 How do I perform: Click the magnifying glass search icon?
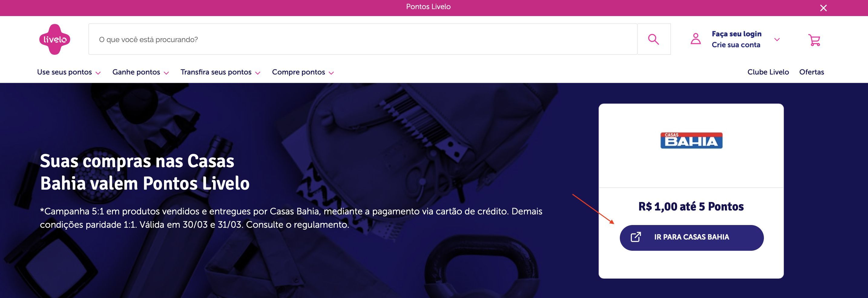pos(654,39)
